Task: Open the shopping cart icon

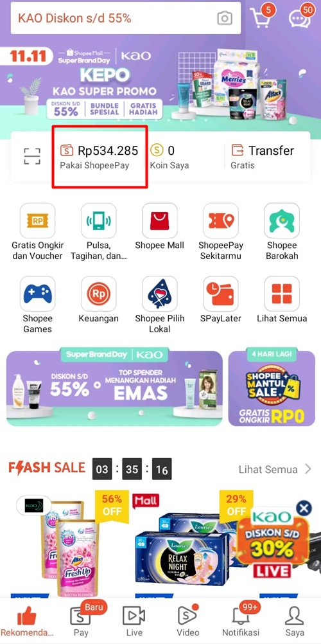Action: coord(261,17)
